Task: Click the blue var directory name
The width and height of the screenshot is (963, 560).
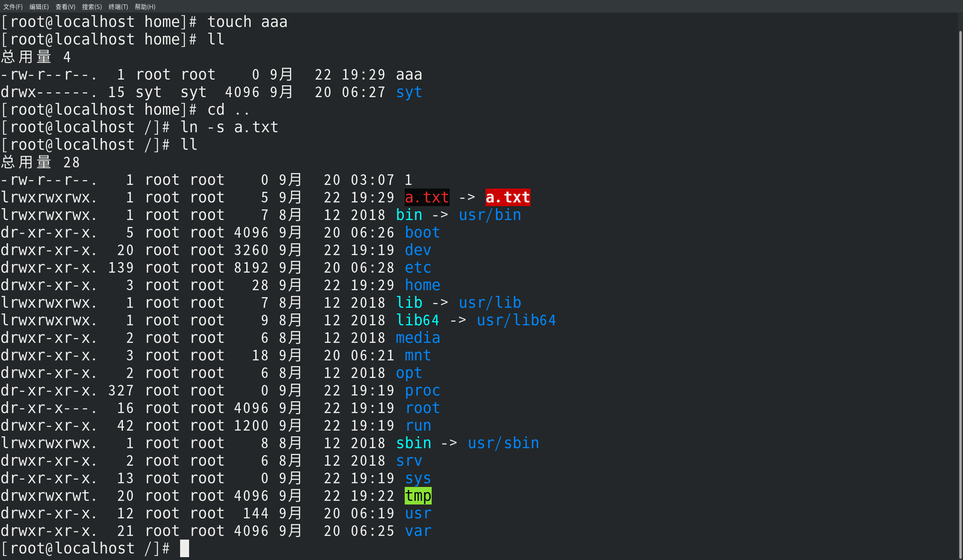Action: [x=418, y=531]
